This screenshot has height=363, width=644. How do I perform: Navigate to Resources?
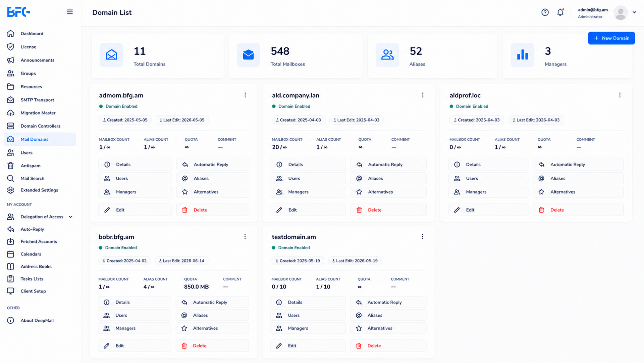click(40, 87)
